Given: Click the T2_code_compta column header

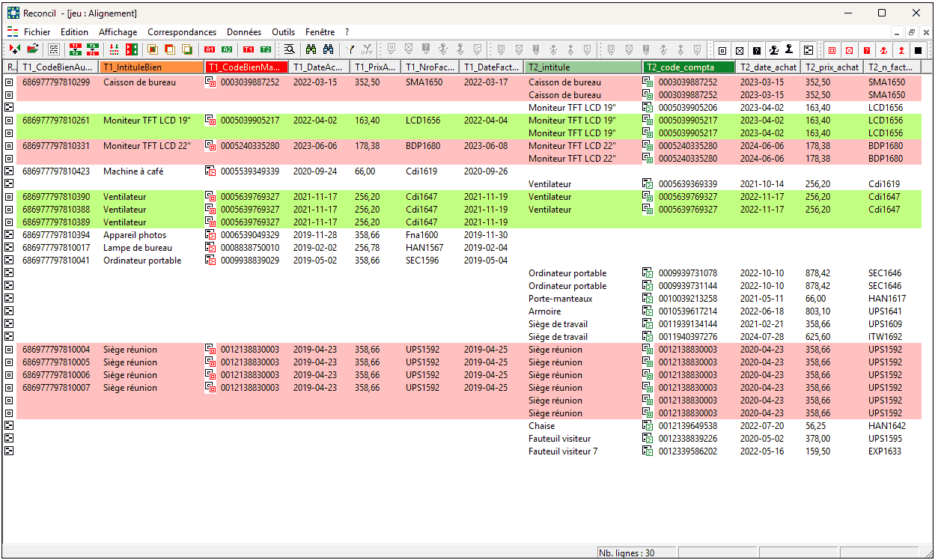Looking at the screenshot, I should tap(689, 67).
